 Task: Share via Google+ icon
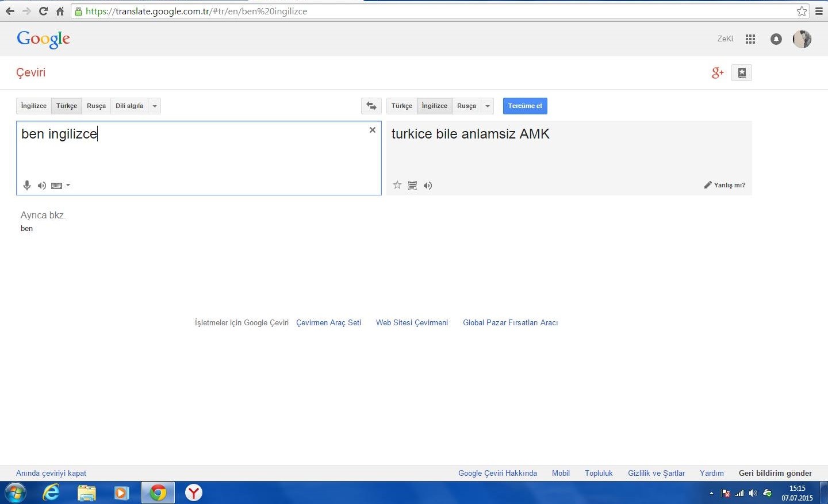click(718, 73)
